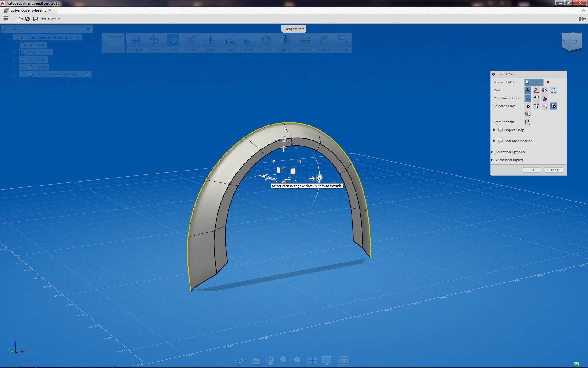588x368 pixels.
Task: Toggle visibility bulb of Bodies folder
Action: click(22, 67)
